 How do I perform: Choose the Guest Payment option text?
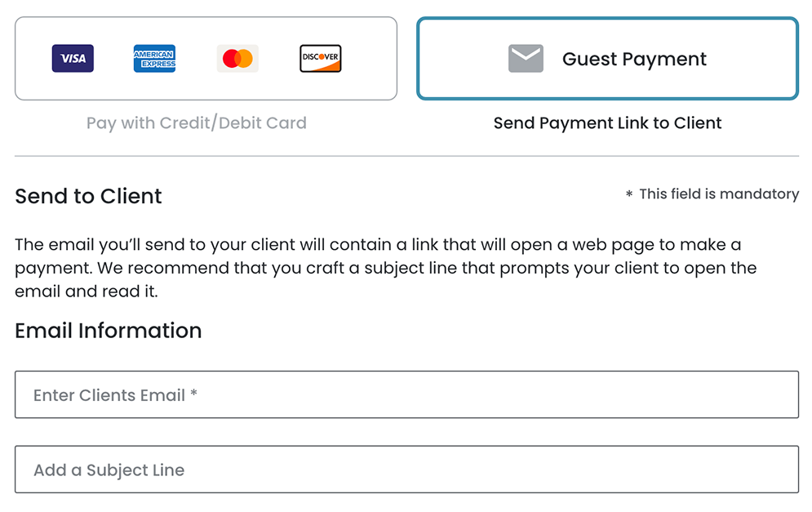[634, 59]
